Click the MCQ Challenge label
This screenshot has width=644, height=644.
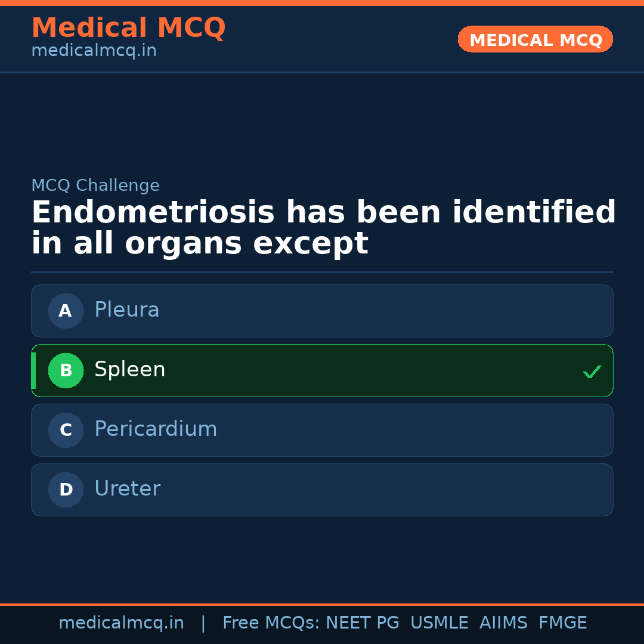[x=95, y=185]
